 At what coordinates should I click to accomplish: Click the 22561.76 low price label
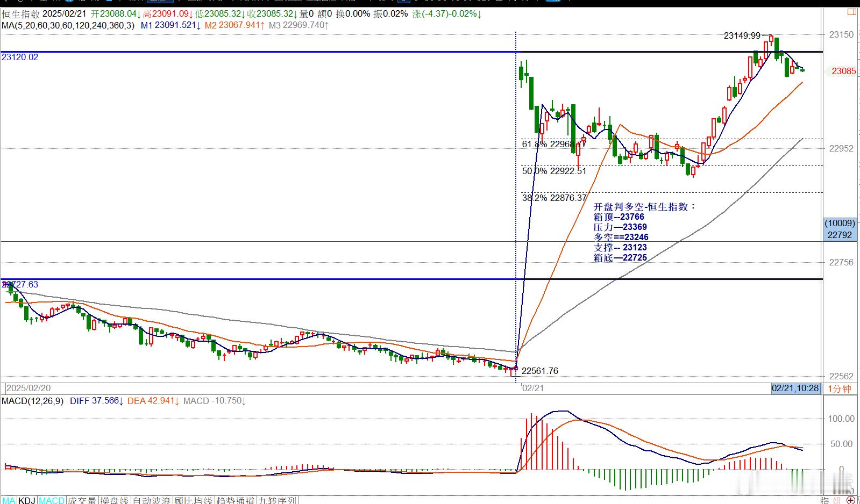[540, 371]
